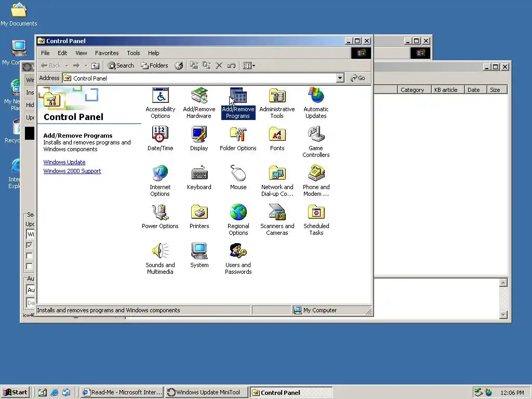The width and height of the screenshot is (532, 399).
Task: Open the File menu
Action: click(x=45, y=53)
